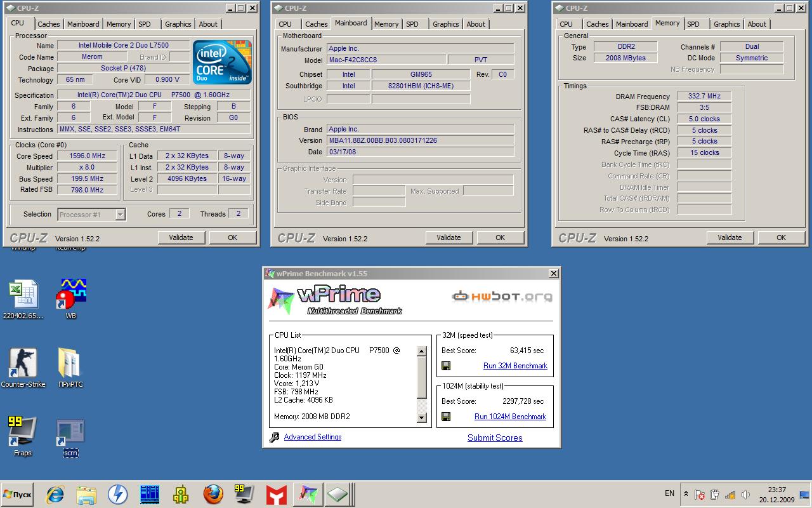Select the CPU tab in Memory window
The image size is (812, 508).
point(566,24)
